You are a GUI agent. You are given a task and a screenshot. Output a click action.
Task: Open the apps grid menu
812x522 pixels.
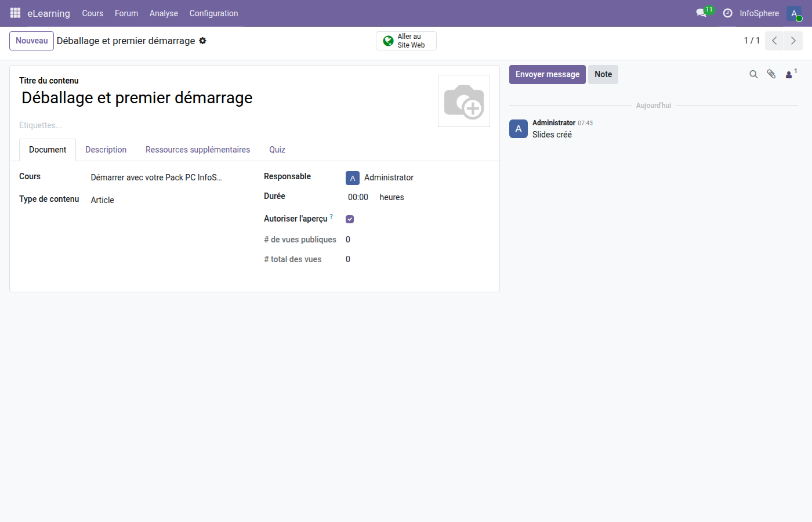pos(14,13)
